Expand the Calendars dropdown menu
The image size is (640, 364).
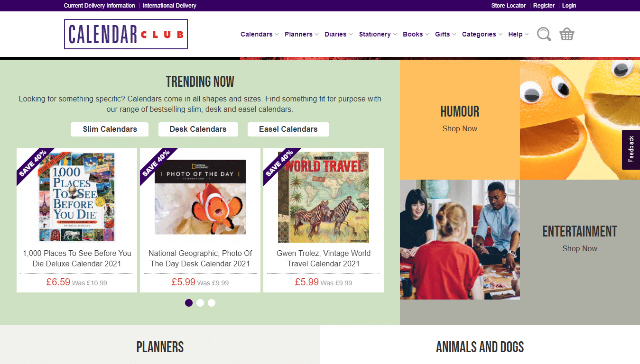[260, 34]
